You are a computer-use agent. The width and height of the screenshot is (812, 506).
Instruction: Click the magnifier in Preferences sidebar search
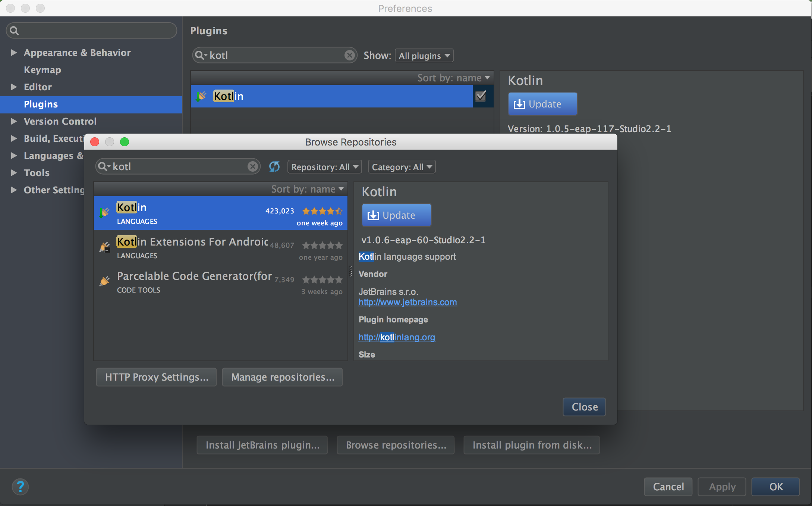pos(14,31)
